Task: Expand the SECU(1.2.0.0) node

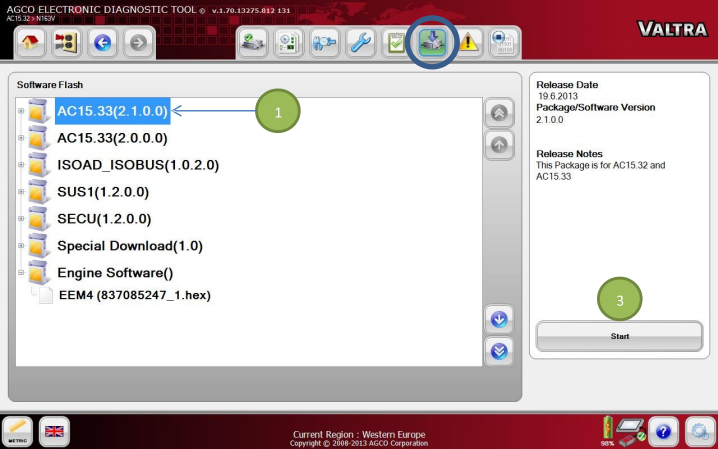Action: point(21,219)
